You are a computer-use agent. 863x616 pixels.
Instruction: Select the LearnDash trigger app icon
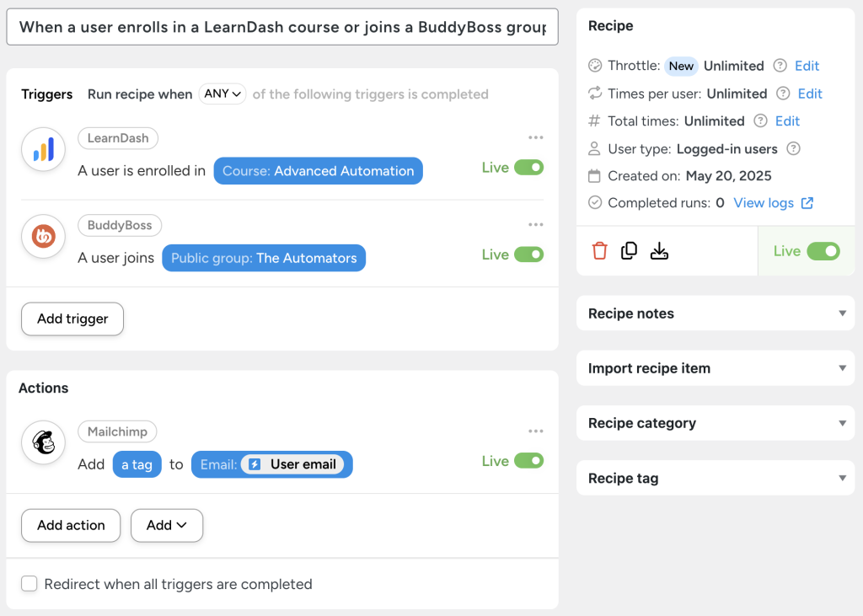point(42,149)
